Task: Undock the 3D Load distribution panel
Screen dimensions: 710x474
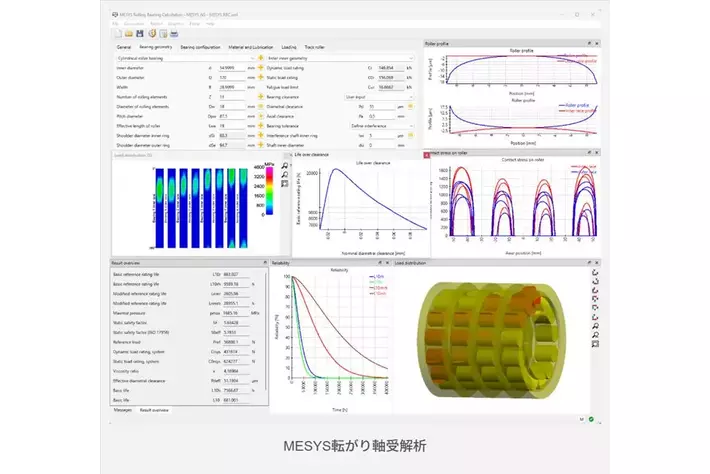Action: coord(589,263)
